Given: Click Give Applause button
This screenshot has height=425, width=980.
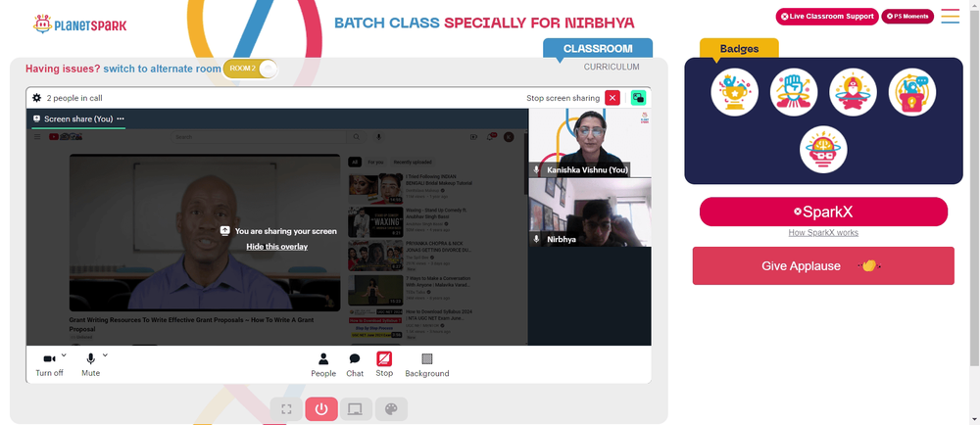Looking at the screenshot, I should click(x=823, y=265).
